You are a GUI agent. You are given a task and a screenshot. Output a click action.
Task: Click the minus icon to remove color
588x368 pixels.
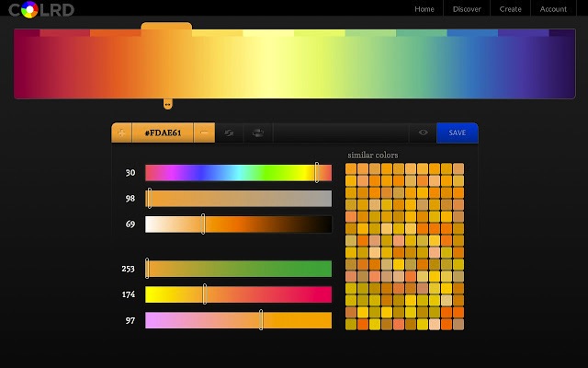(x=203, y=132)
